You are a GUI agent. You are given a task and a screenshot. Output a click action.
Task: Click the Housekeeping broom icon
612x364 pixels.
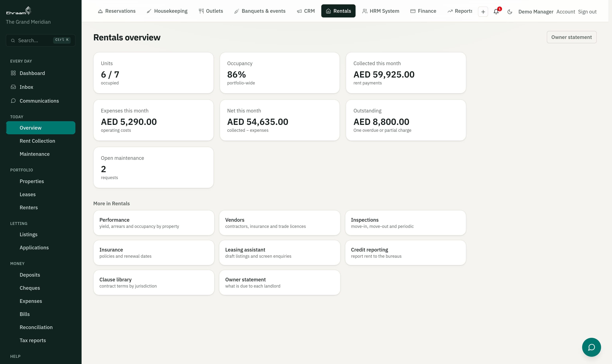pos(149,11)
